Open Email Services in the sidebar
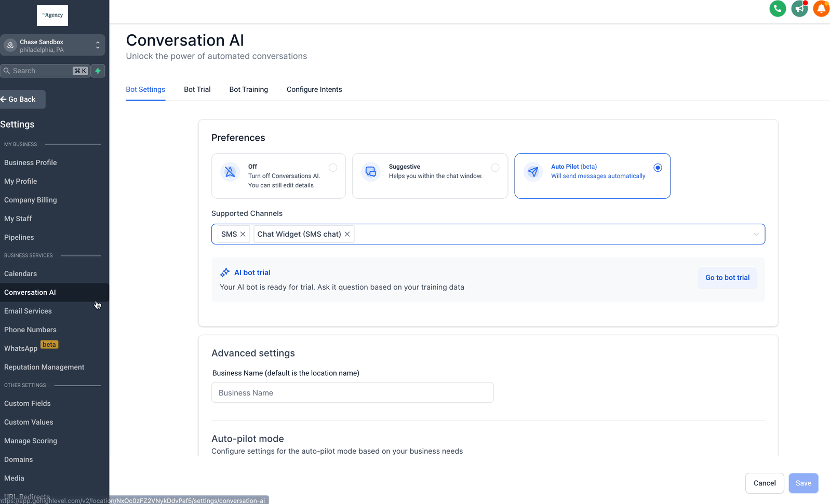The image size is (830, 504). tap(28, 311)
